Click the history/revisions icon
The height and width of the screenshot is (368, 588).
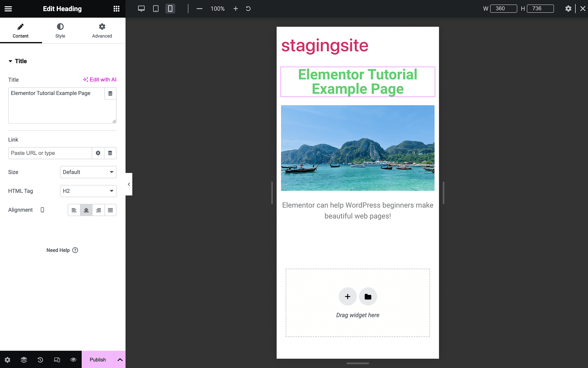coord(40,359)
